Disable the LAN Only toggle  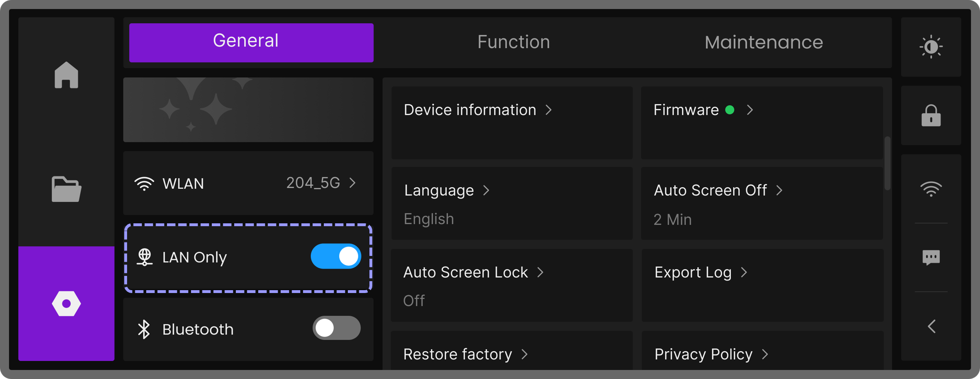(x=336, y=257)
